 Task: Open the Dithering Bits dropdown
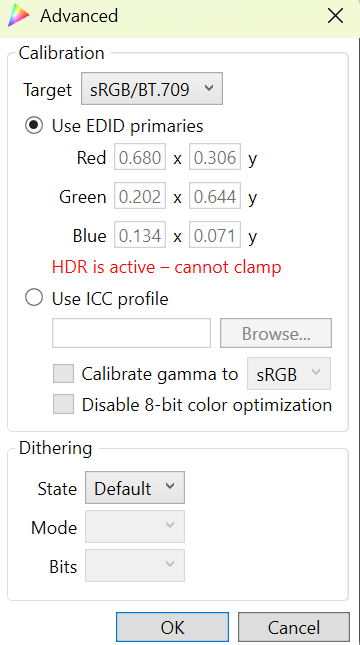pyautogui.click(x=135, y=566)
